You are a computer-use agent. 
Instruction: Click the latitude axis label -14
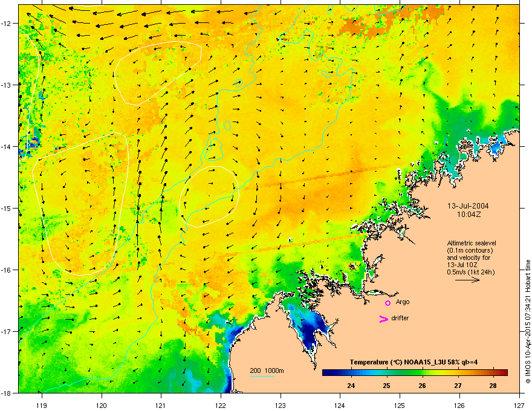[7, 146]
